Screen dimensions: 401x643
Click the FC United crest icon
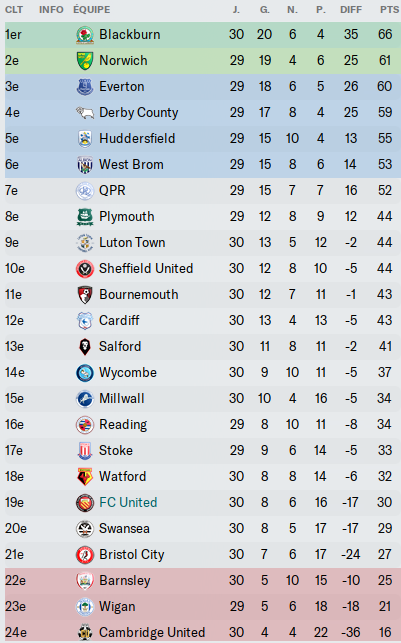[85, 503]
